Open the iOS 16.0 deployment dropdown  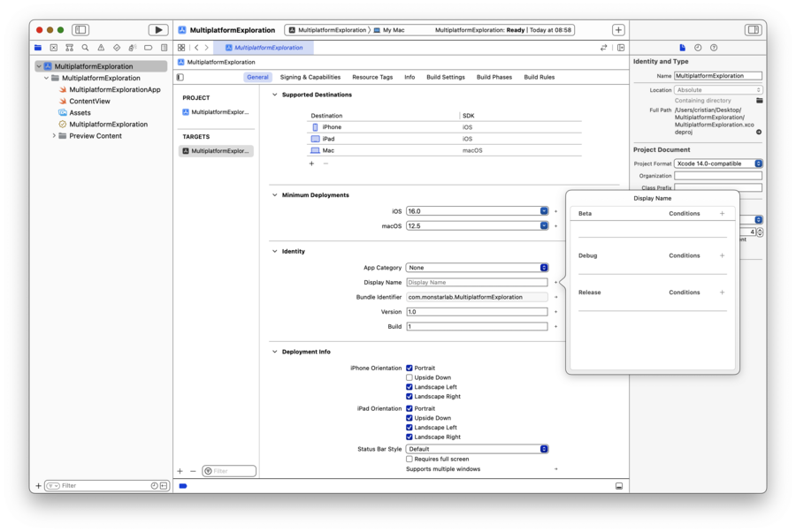pos(544,211)
